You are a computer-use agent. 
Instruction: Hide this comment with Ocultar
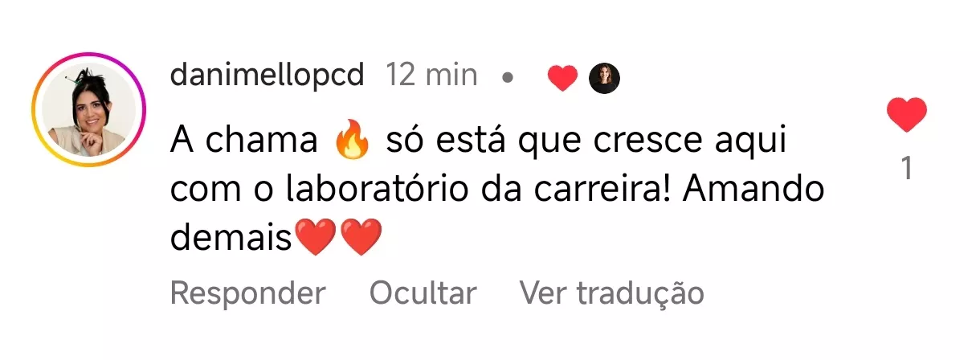pyautogui.click(x=423, y=293)
